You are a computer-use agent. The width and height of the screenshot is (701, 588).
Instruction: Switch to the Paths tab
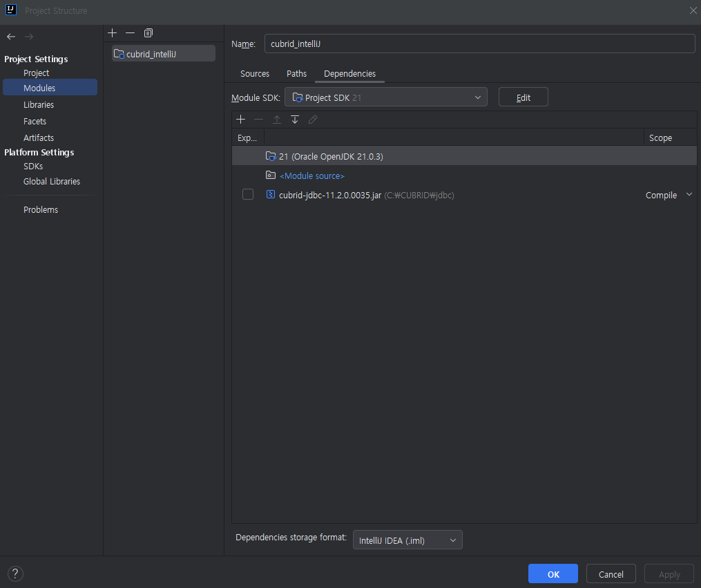click(x=296, y=73)
